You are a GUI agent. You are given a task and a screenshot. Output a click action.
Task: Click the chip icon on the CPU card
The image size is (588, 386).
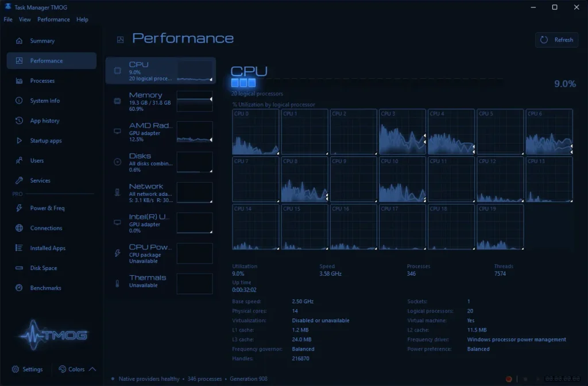117,71
